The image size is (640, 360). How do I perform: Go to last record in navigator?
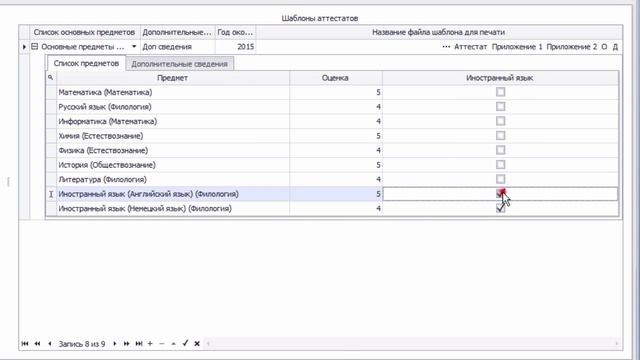coord(139,344)
